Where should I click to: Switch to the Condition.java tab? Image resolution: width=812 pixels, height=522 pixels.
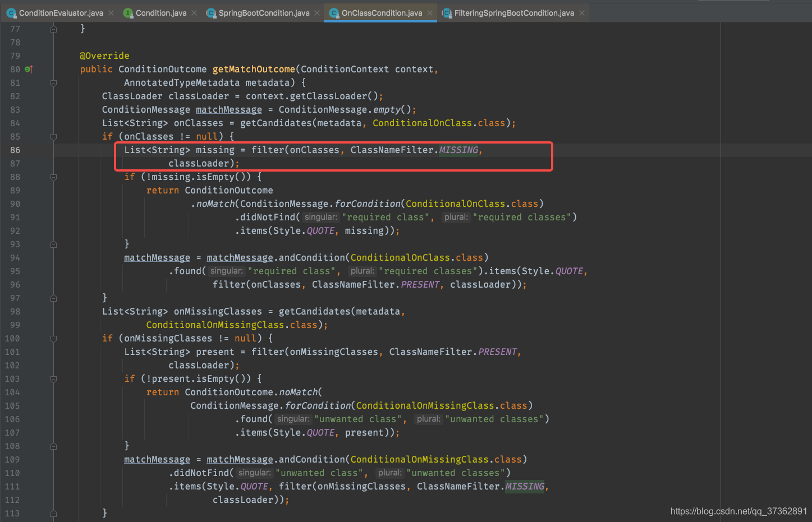click(160, 13)
